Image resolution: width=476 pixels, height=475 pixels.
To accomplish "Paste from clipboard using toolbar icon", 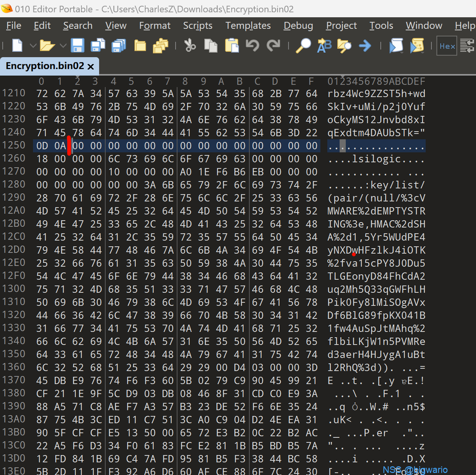I will click(x=232, y=46).
